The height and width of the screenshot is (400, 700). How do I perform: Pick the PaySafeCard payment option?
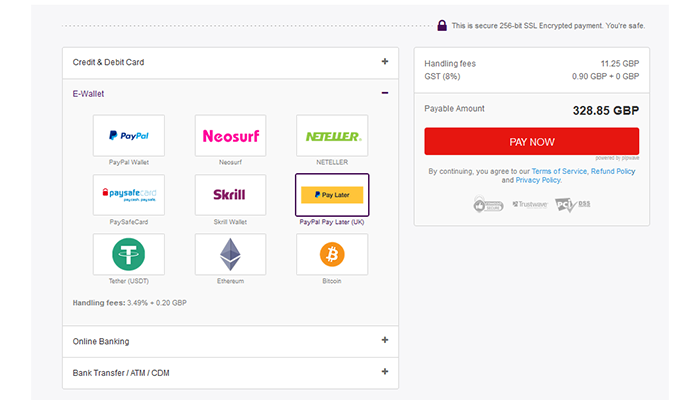pyautogui.click(x=129, y=194)
